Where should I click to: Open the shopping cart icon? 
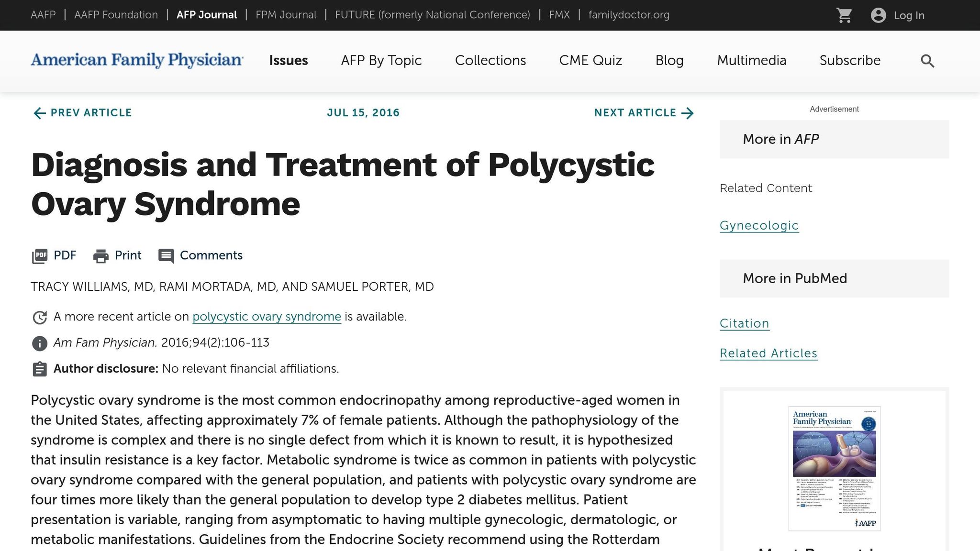pyautogui.click(x=844, y=15)
